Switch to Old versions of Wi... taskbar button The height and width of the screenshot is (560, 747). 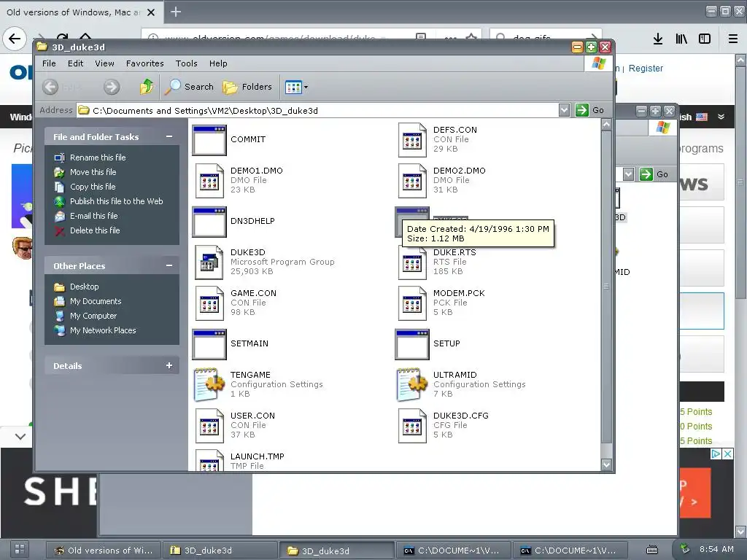pyautogui.click(x=104, y=551)
